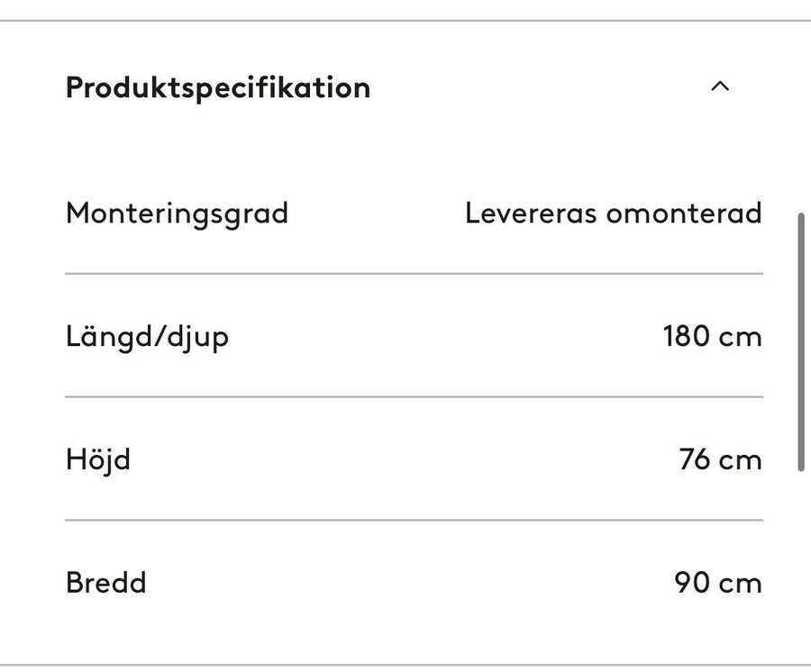Click the number 76 in the height row
This screenshot has width=811, height=672.
(x=694, y=459)
